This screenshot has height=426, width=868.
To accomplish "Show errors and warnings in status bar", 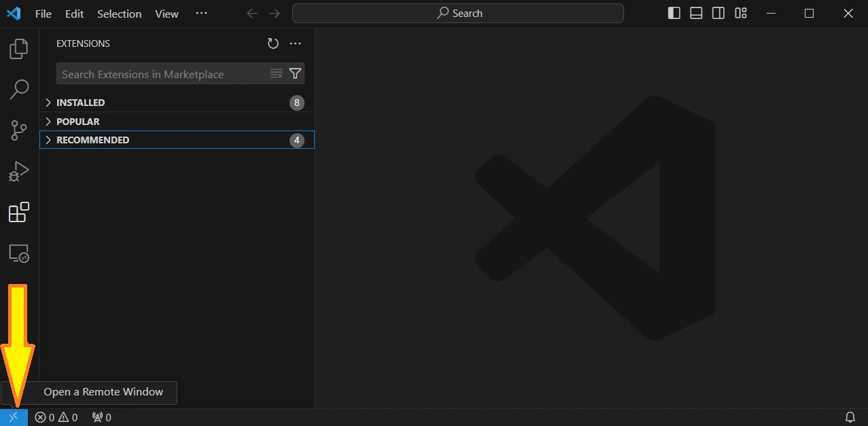I will click(56, 417).
